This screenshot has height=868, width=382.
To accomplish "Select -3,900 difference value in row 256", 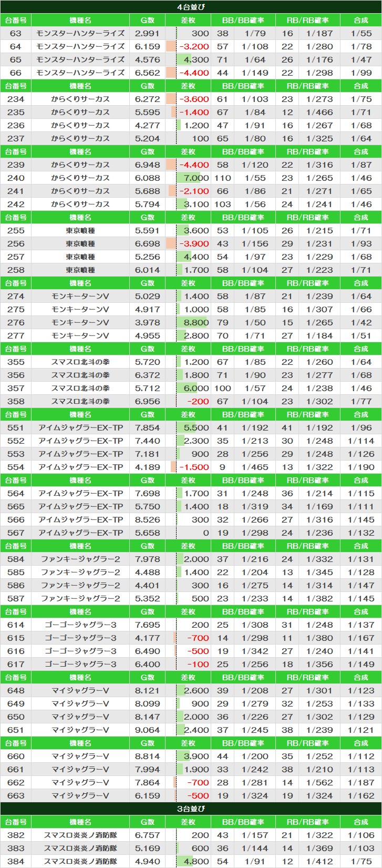I will coord(194,243).
